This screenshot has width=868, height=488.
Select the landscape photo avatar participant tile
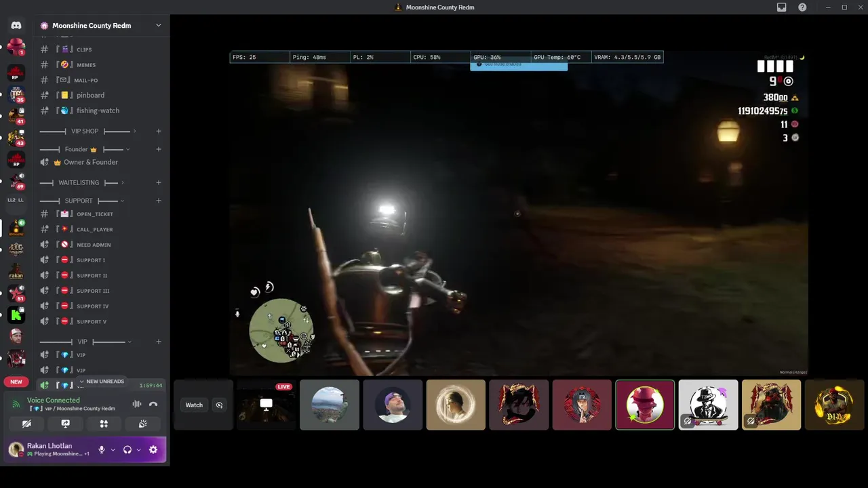click(330, 405)
